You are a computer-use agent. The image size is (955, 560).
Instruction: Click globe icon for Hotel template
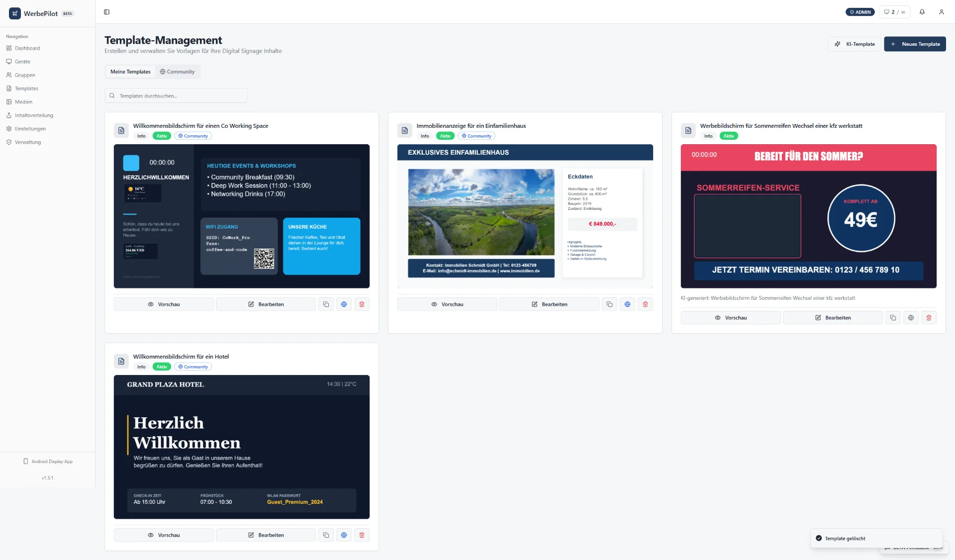click(x=344, y=535)
